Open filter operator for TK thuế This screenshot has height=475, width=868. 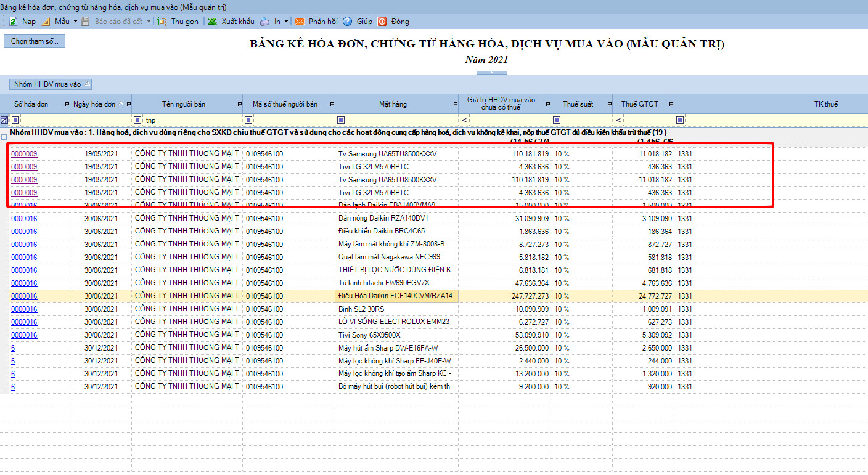click(x=680, y=120)
